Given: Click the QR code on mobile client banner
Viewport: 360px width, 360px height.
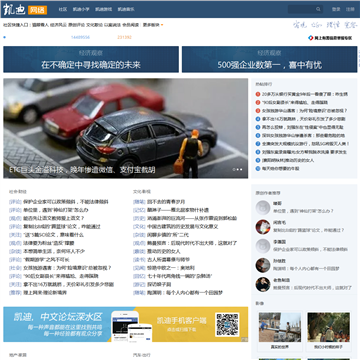Looking at the screenshot, I should tap(227, 324).
